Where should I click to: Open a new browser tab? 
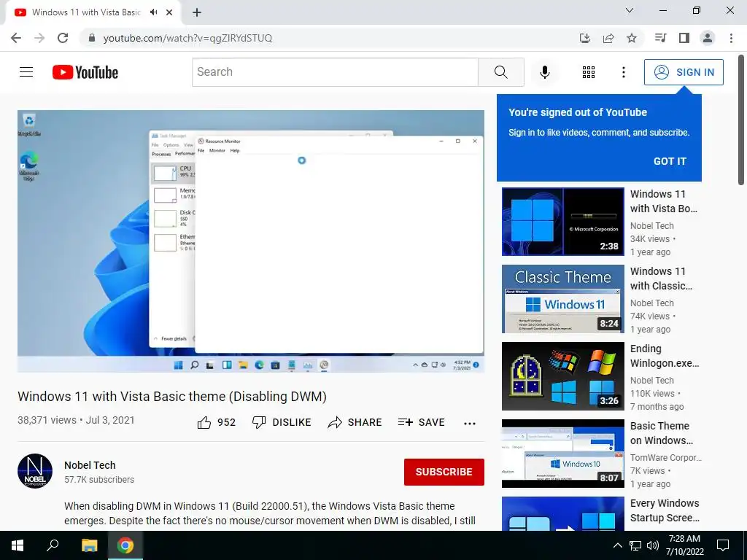pos(197,12)
